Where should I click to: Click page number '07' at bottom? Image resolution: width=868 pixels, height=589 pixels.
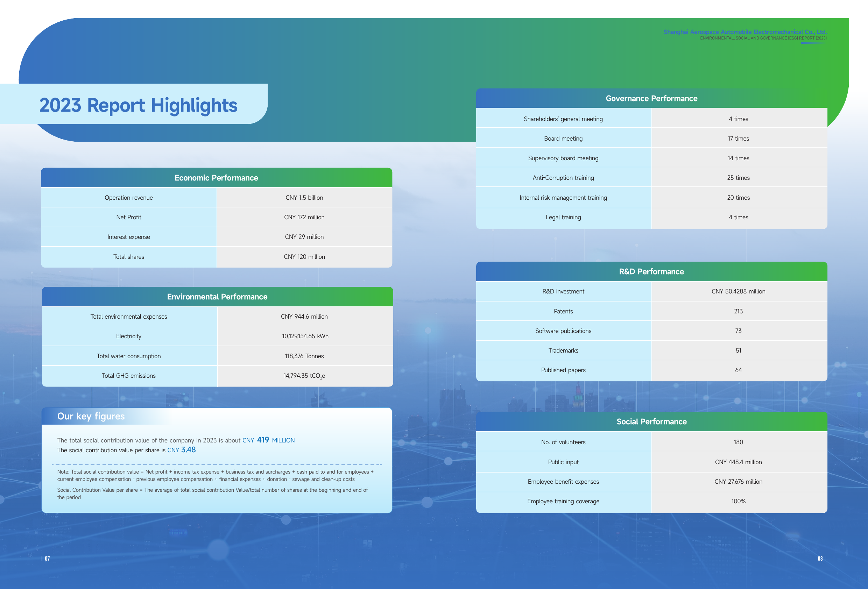click(47, 558)
